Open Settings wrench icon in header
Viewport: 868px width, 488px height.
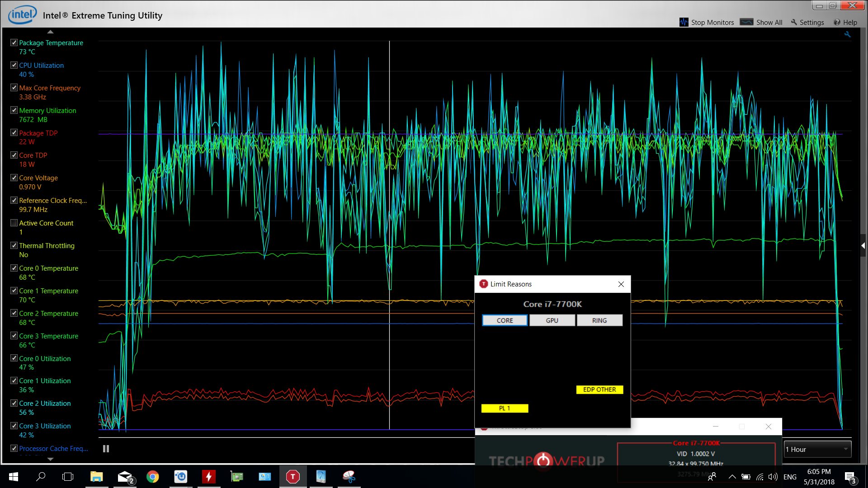pos(794,22)
